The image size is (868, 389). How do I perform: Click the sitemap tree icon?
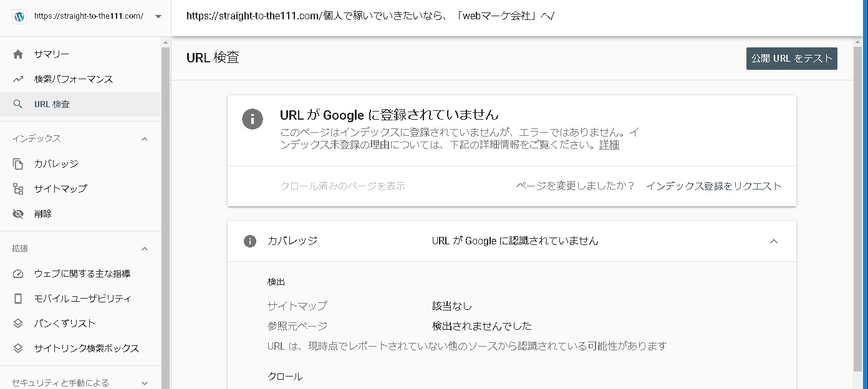18,188
